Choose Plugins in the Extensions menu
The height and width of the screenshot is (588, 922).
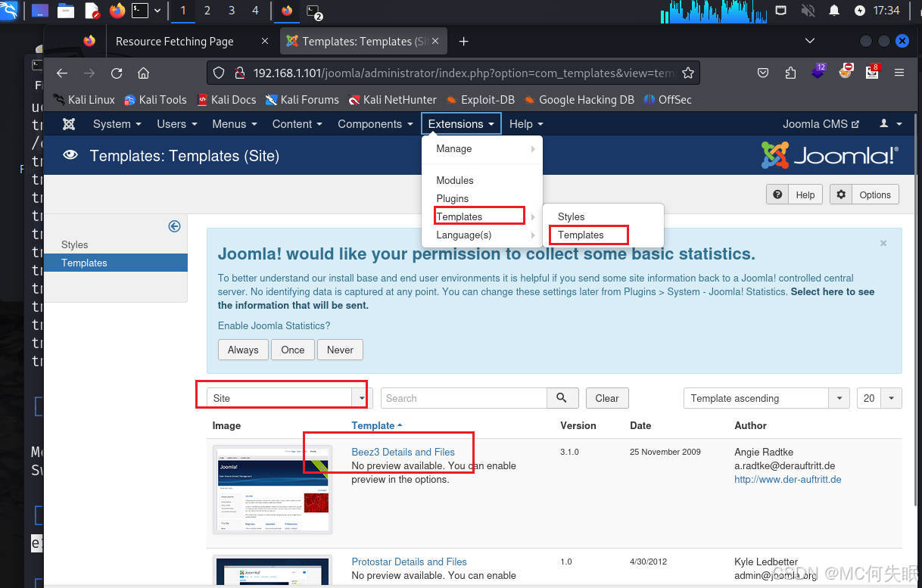click(x=482, y=198)
